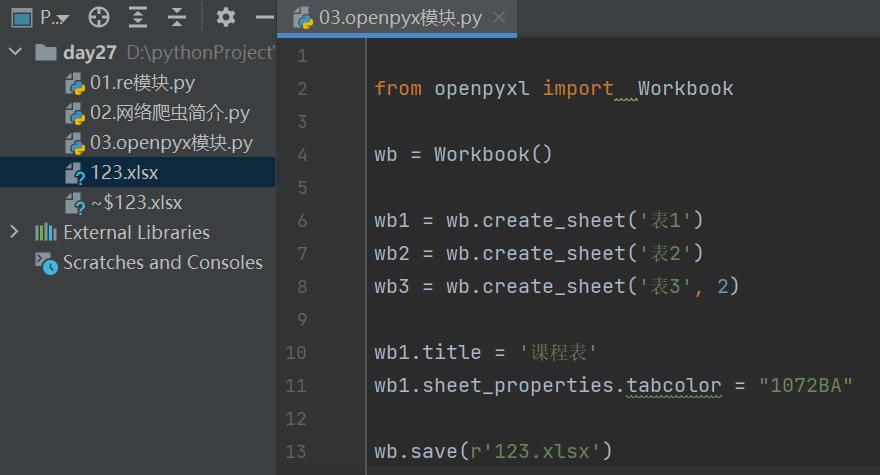Click the string '课程表' on line 10
This screenshot has height=475, width=880.
(x=558, y=353)
